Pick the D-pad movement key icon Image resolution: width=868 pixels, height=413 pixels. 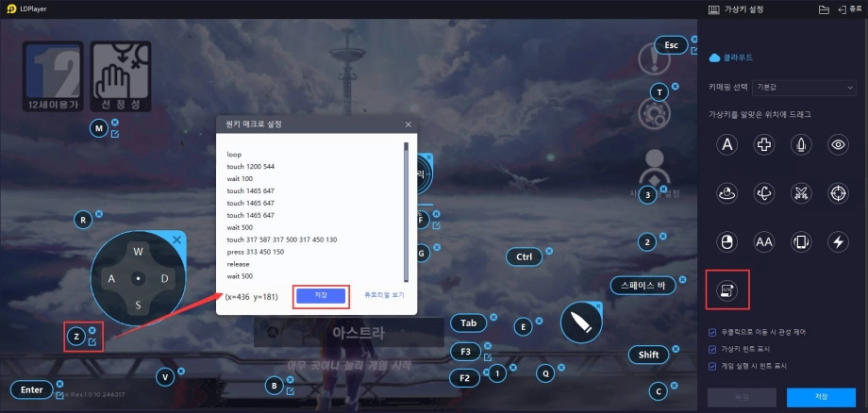(x=764, y=144)
